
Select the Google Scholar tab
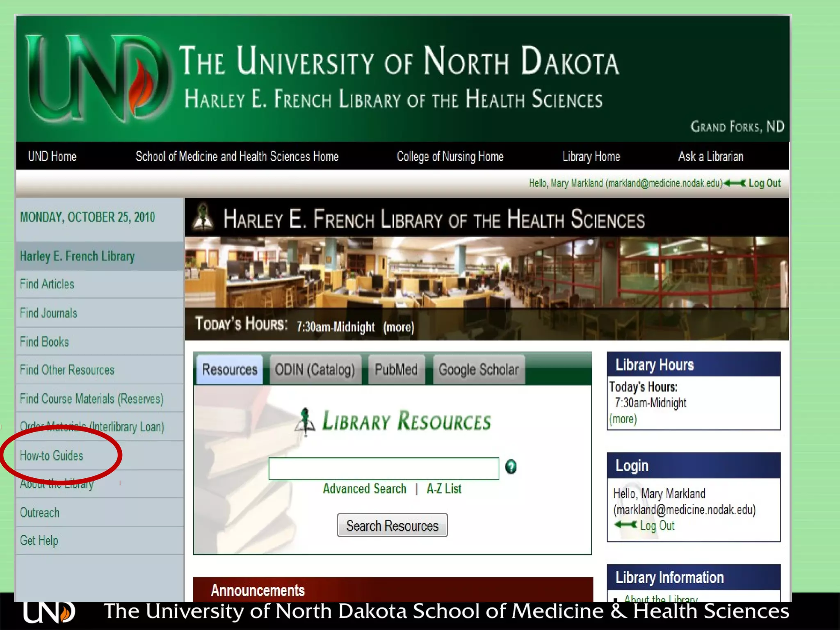pyautogui.click(x=478, y=370)
